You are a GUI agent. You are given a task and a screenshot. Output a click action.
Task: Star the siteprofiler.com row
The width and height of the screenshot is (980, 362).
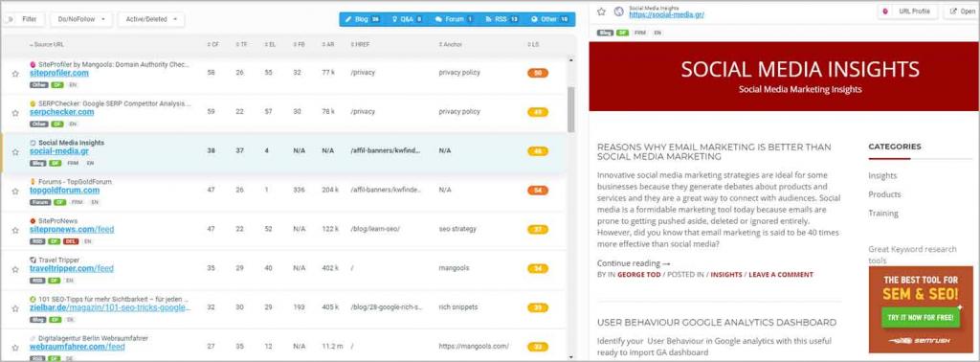point(15,73)
